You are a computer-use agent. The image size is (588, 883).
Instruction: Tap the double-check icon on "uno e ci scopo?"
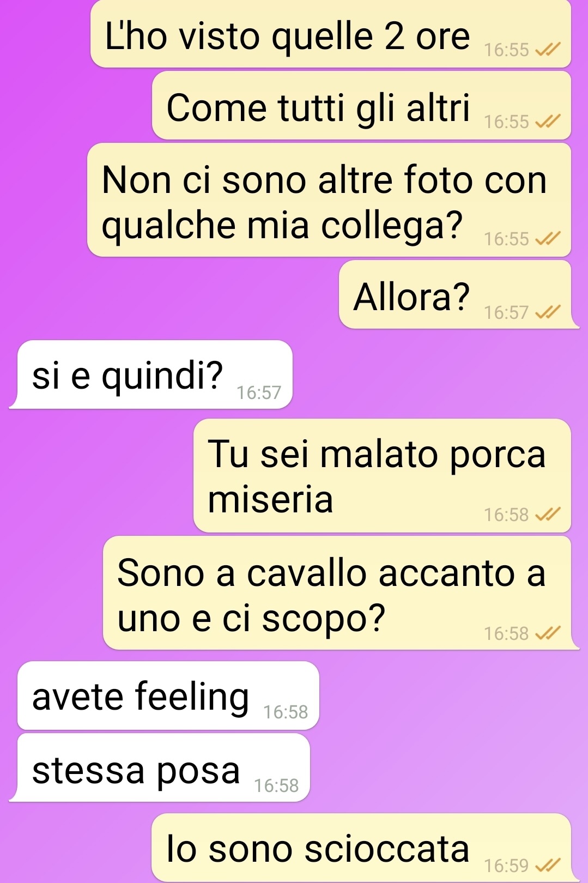pos(548,633)
